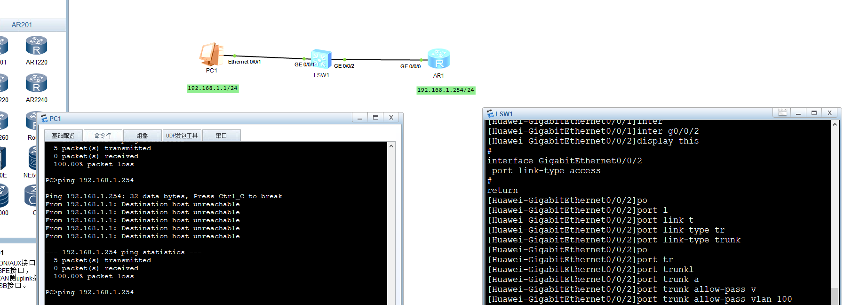The height and width of the screenshot is (305, 868).
Task: Click the LSW1 terminal scrollbar thumb
Action: [835, 296]
